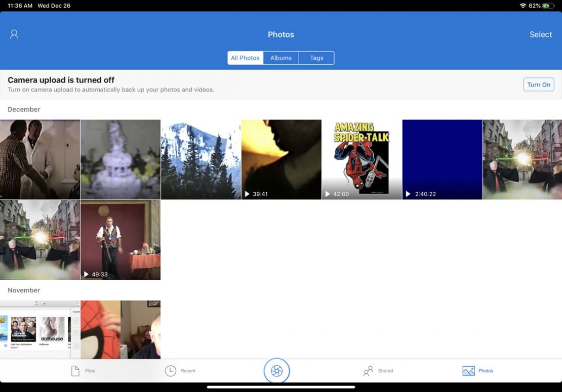Open the wedding cake photo thumbnail
Screen dimensions: 562x392
[x=120, y=159]
